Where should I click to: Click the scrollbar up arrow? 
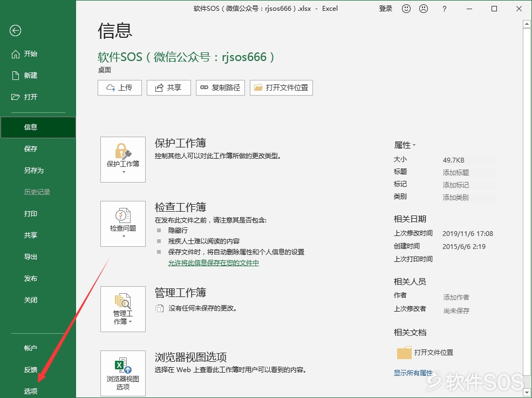click(x=527, y=24)
